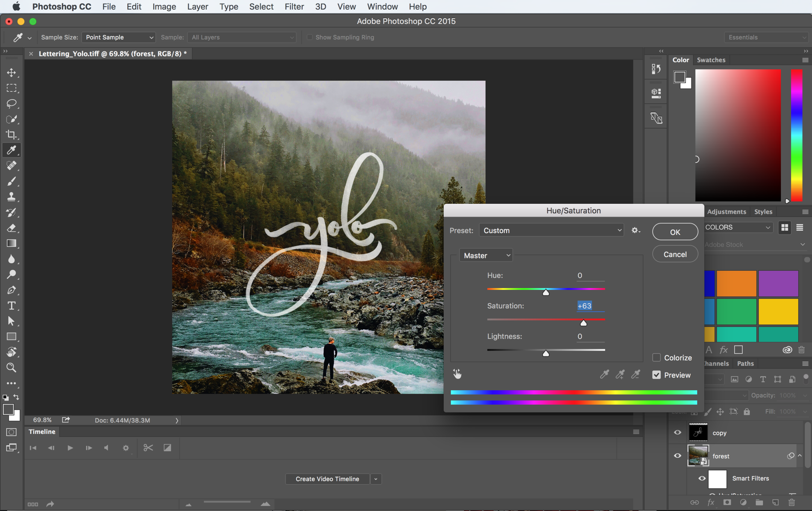Collapse the forest layer smart filters list
The height and width of the screenshot is (511, 812).
[800, 455]
